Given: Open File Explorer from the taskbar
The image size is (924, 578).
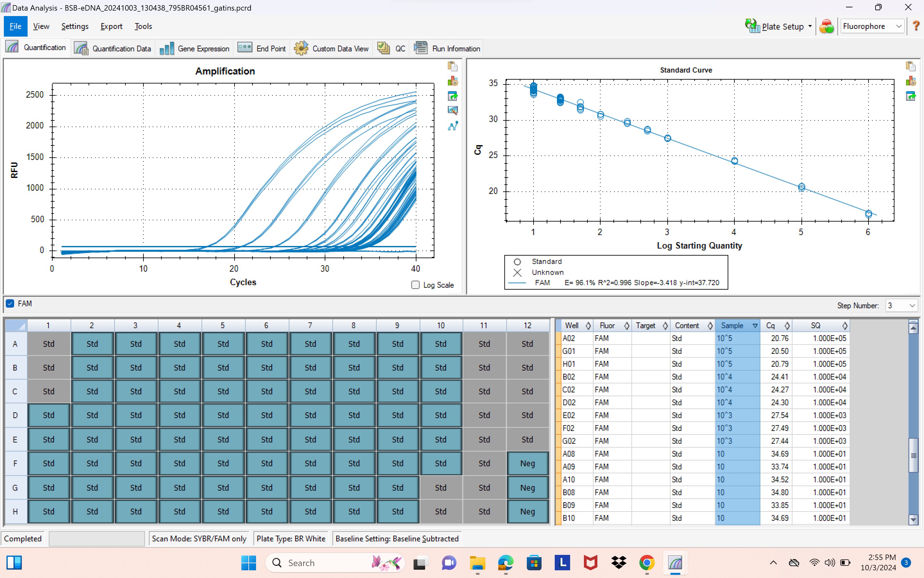Looking at the screenshot, I should 477,563.
